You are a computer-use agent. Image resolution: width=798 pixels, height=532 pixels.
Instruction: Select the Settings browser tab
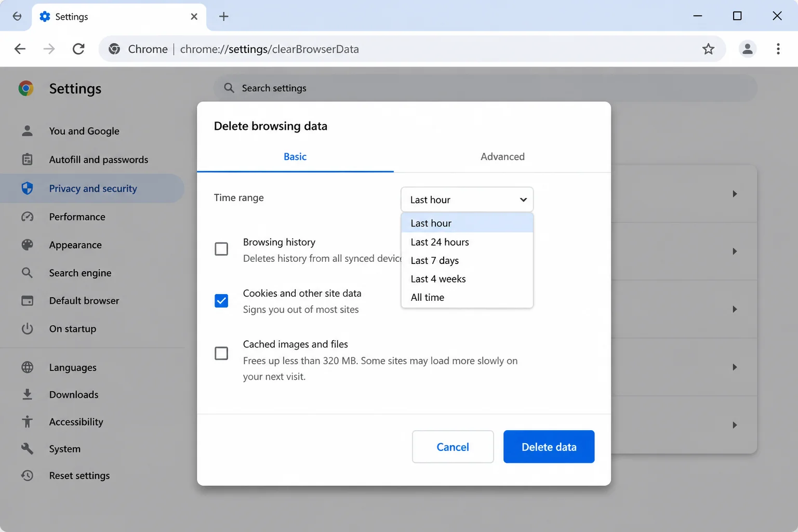click(119, 17)
